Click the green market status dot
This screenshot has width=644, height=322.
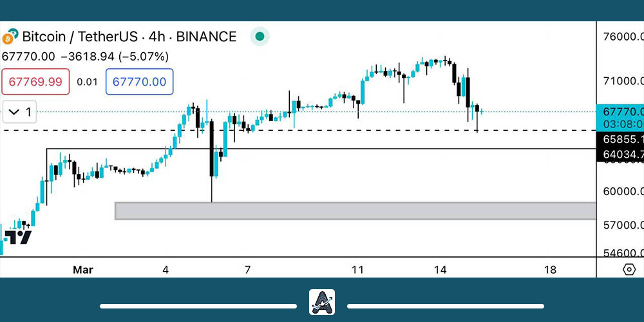coord(260,37)
